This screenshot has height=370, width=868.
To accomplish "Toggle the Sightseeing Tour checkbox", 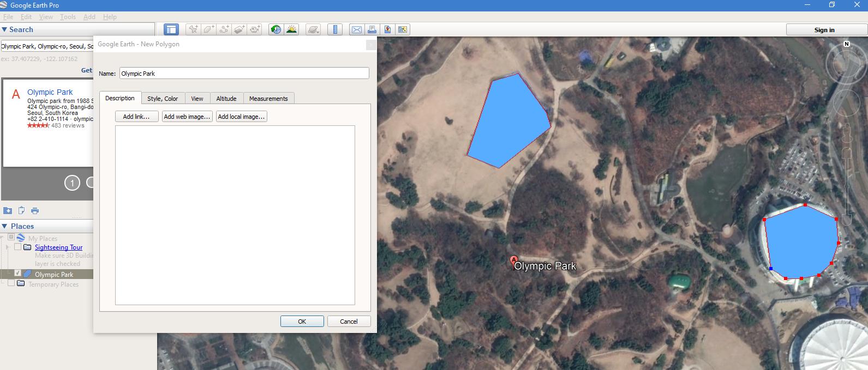I will tap(17, 247).
